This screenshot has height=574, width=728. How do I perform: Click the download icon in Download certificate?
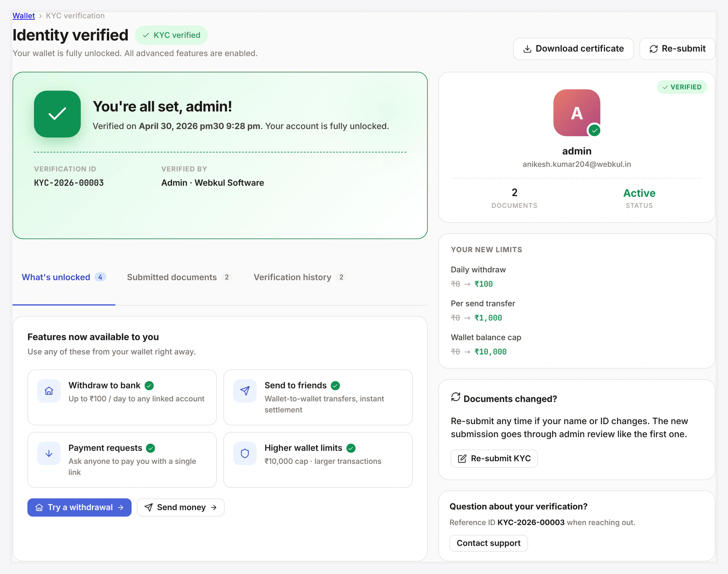[x=527, y=49]
